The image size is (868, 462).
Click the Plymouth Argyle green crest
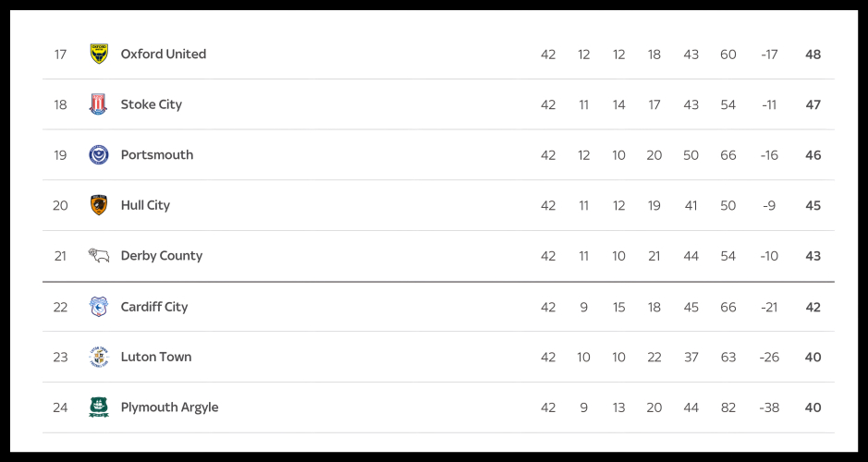pyautogui.click(x=99, y=407)
